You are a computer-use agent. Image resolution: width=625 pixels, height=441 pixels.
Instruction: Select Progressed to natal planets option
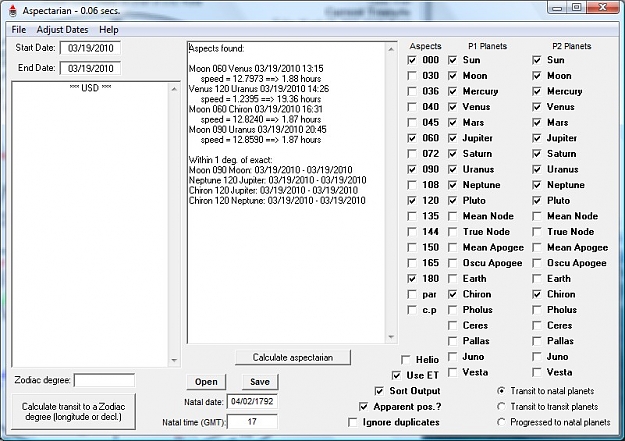[501, 422]
